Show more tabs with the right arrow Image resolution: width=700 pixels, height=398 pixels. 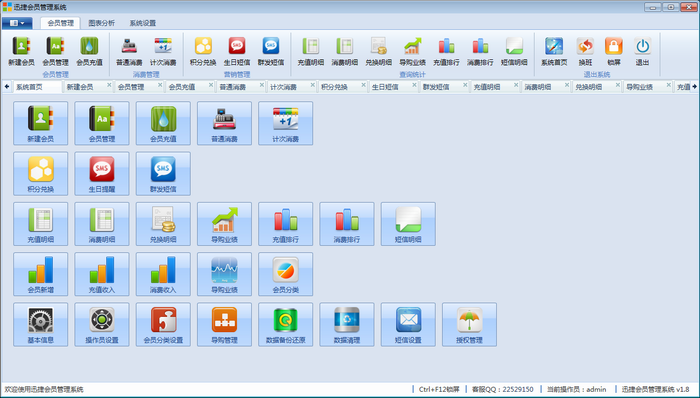695,87
